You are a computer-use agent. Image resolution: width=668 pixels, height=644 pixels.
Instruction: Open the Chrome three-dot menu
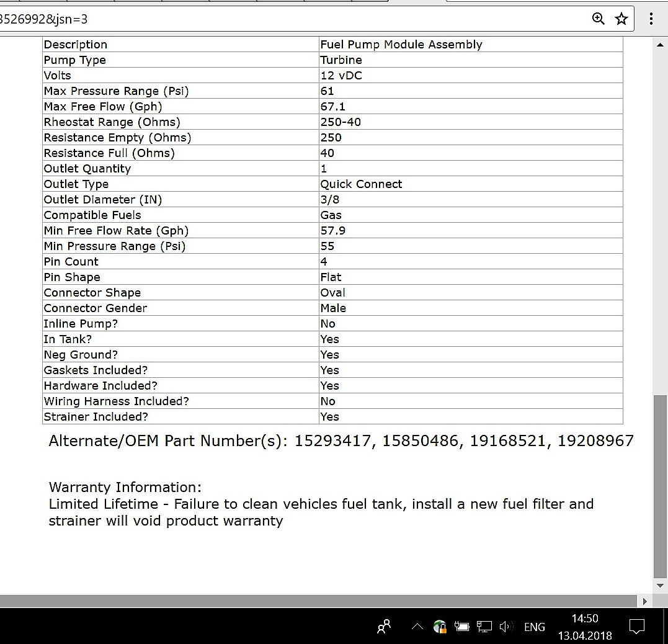[651, 19]
